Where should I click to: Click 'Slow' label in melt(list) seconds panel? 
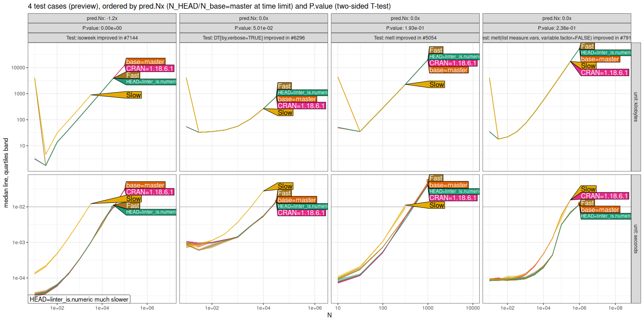pos(588,189)
